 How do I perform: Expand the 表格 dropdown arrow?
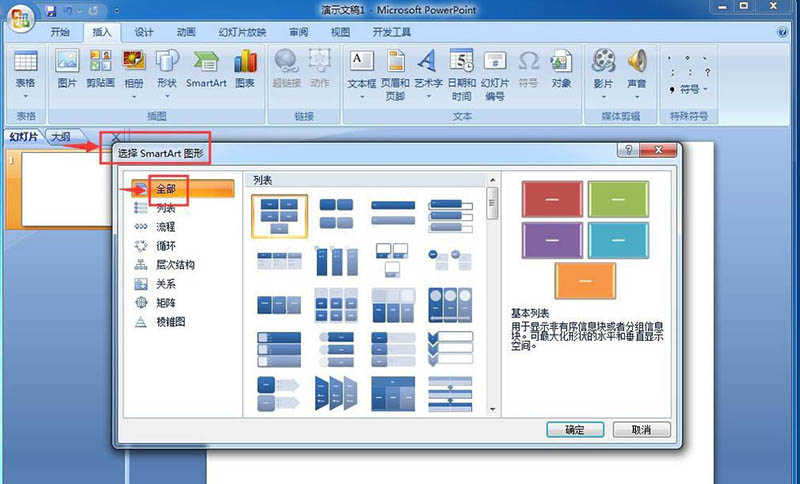pyautogui.click(x=26, y=96)
